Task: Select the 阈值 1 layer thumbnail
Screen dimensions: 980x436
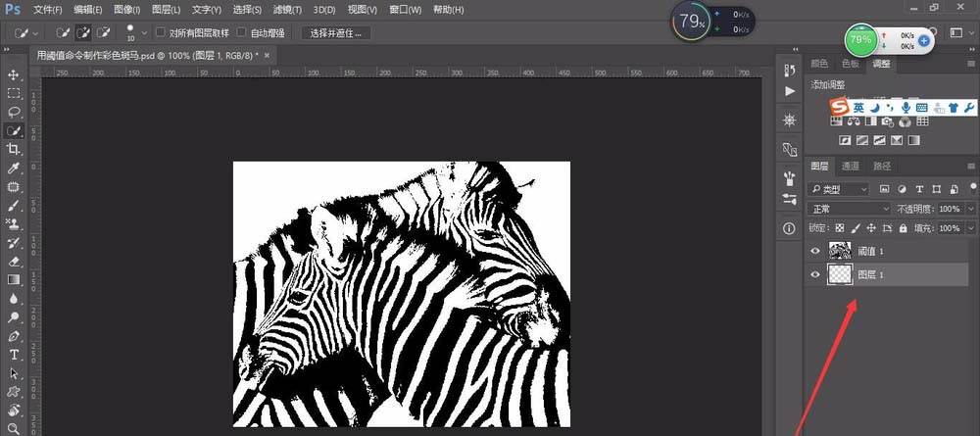Action: [841, 252]
